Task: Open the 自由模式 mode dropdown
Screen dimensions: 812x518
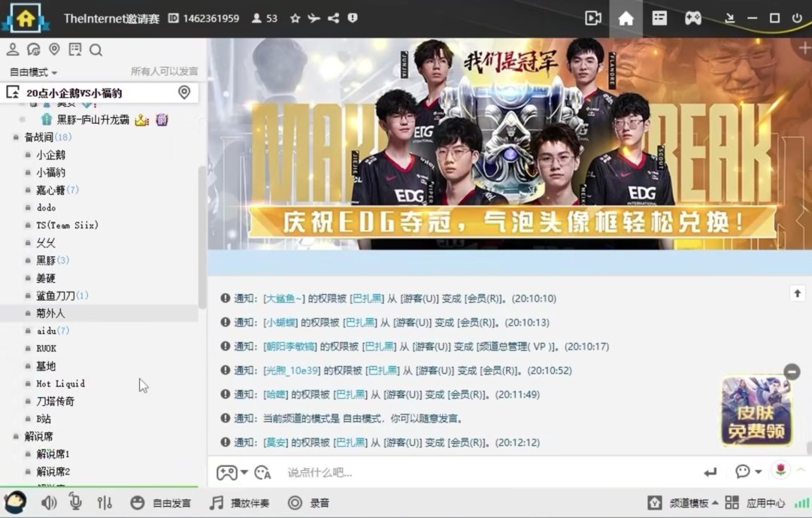Action: click(x=33, y=72)
